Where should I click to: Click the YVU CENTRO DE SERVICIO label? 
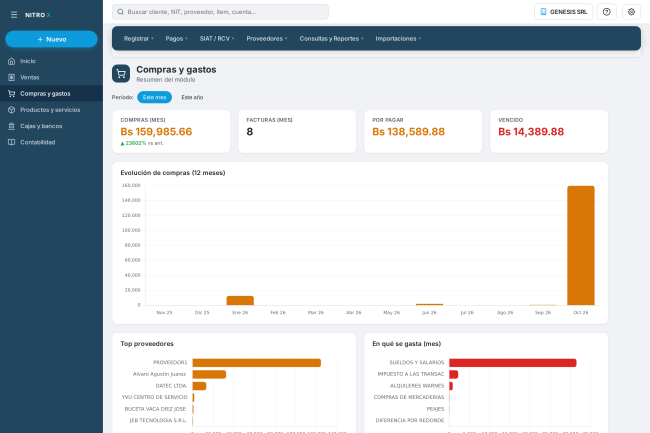click(x=154, y=397)
